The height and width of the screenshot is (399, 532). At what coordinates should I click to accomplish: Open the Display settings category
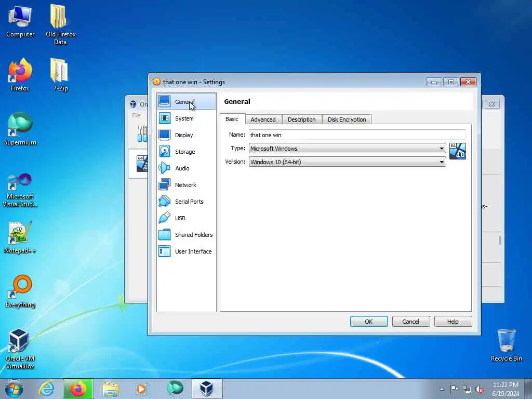click(x=187, y=135)
